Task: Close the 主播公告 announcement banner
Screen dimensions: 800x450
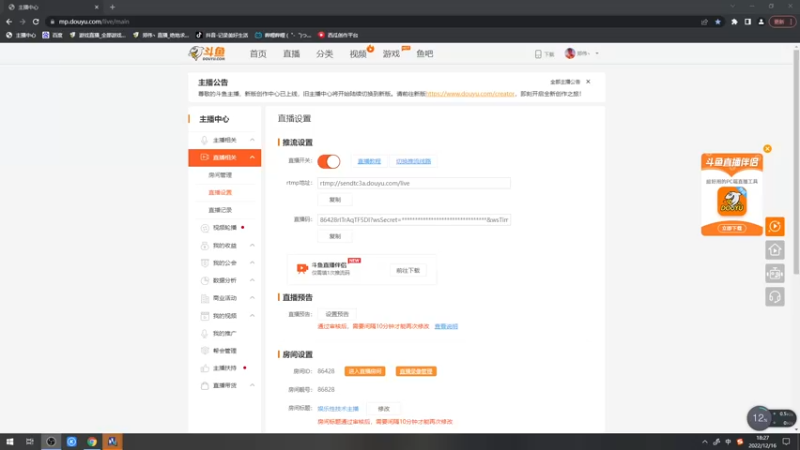Action: tap(588, 82)
